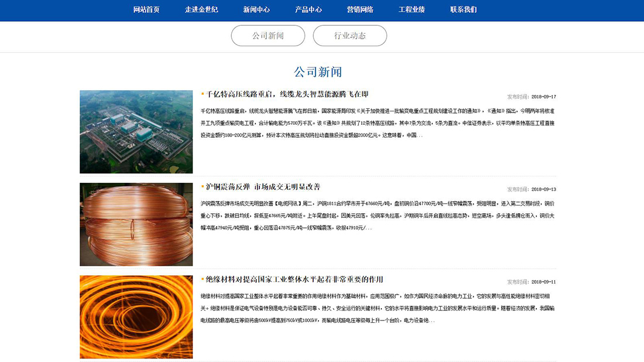644x362 pixels.
Task: Select the 公司新闻 tab
Action: pyautogui.click(x=268, y=36)
